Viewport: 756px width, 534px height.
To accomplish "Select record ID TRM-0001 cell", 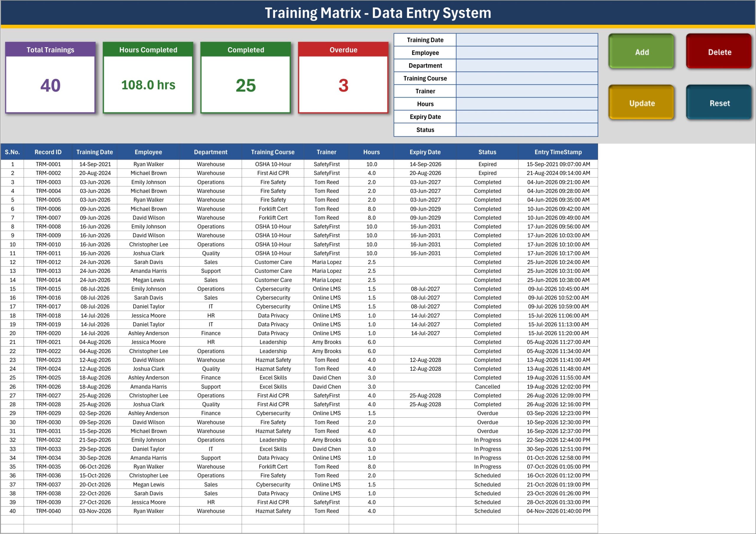I will tap(48, 164).
